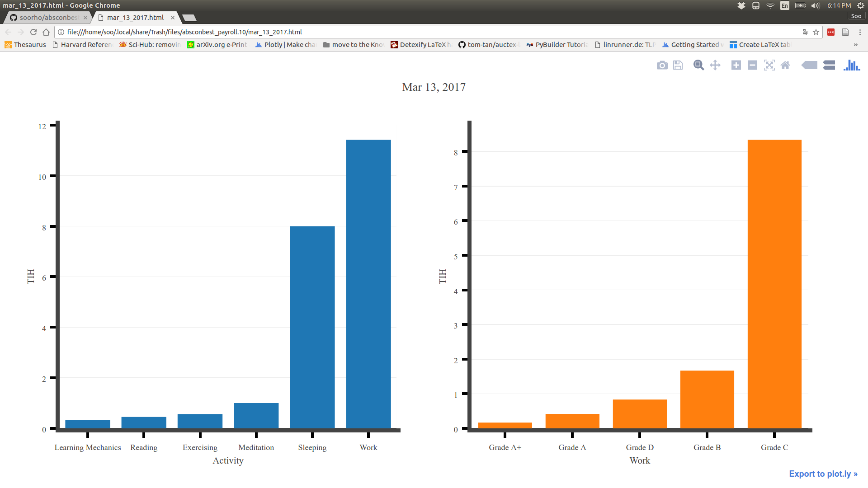This screenshot has height=488, width=868.
Task: Click the save and edit plot icon
Action: 678,66
